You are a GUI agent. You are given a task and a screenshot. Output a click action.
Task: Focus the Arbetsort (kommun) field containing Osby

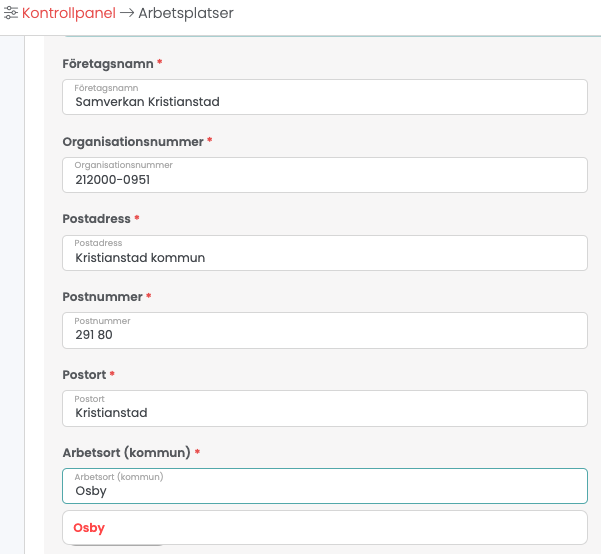(325, 486)
